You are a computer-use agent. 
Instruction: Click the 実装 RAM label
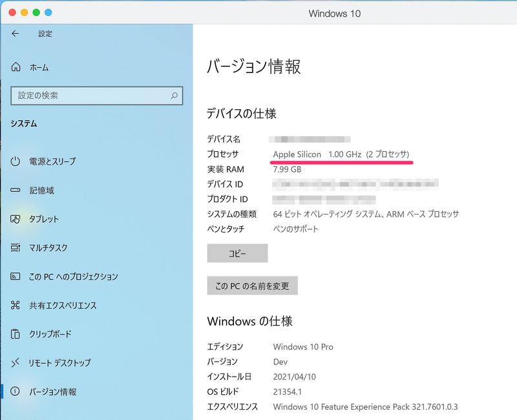point(226,169)
